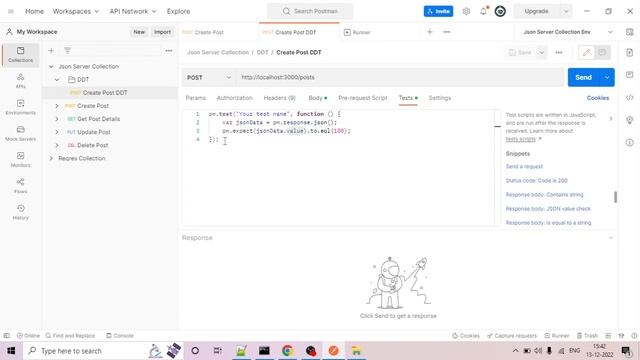This screenshot has width=640, height=360.
Task: Open the Json Server Collection Env dropdown
Action: click(x=568, y=32)
